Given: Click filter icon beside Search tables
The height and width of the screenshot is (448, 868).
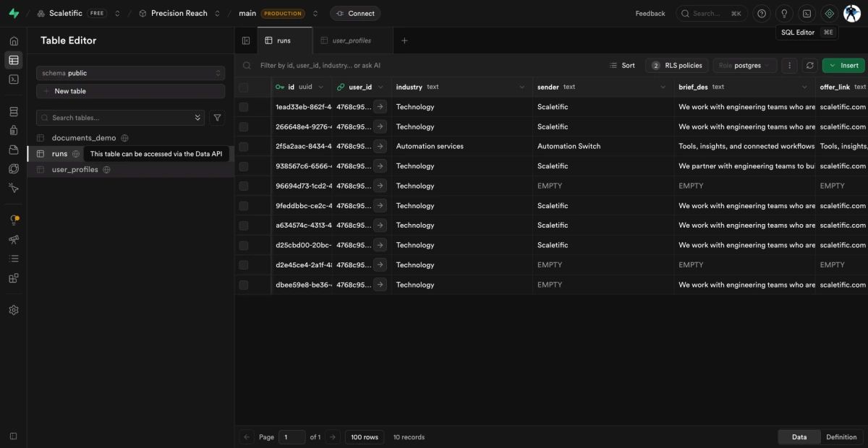Looking at the screenshot, I should pos(218,118).
